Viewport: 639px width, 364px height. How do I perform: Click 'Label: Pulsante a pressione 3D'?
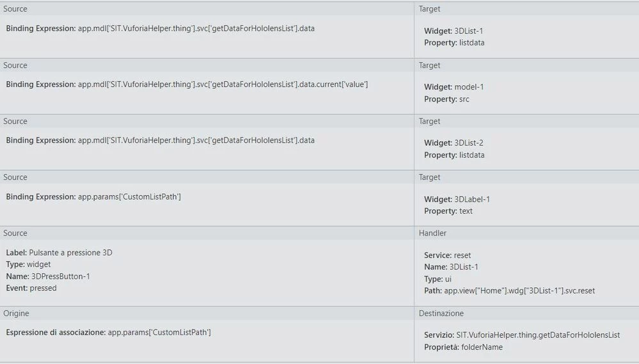pos(59,253)
